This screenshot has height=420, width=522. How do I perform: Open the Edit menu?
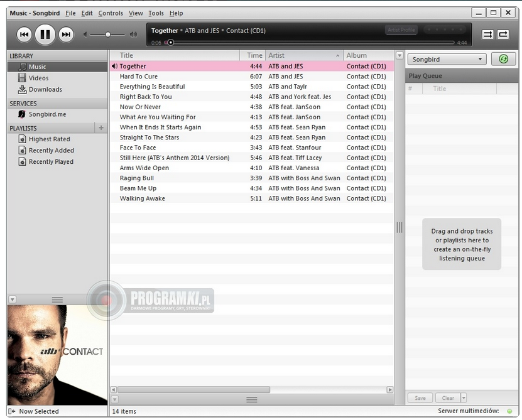tap(87, 13)
